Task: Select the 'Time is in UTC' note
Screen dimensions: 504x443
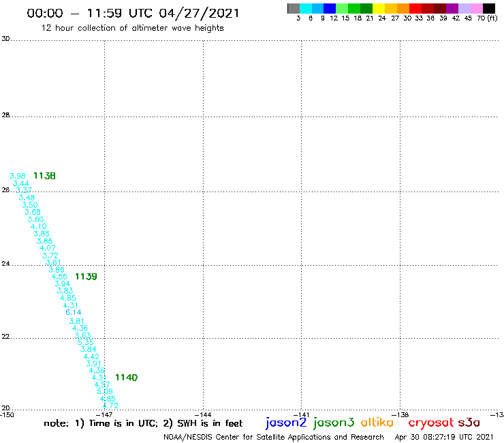Action: (123, 423)
